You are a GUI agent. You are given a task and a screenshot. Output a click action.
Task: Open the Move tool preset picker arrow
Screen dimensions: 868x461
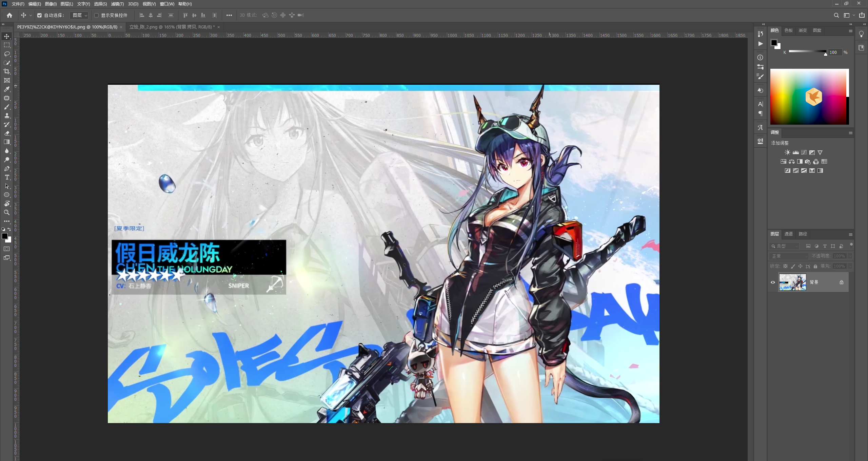31,15
